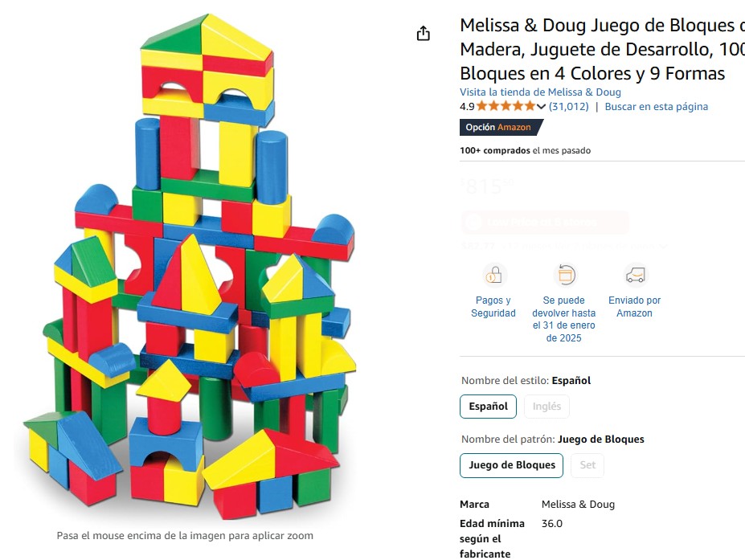Click the product title text

603,49
